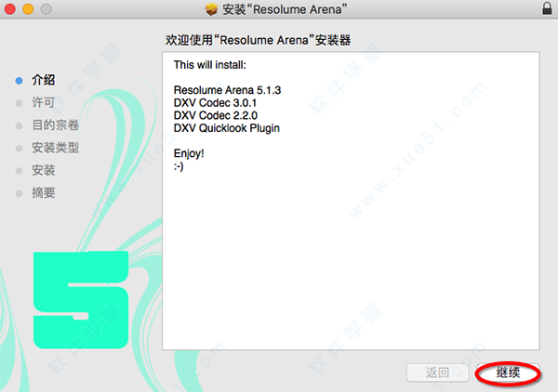Click the 返回 back button
Screen dimensions: 558x392
click(437, 372)
